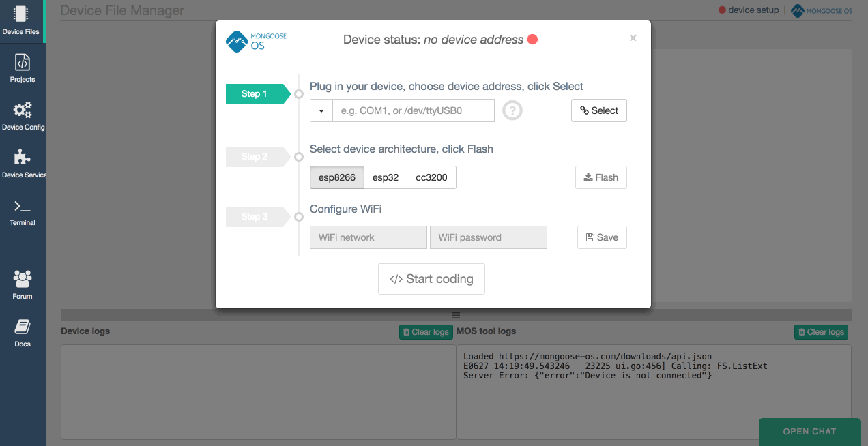The height and width of the screenshot is (446, 868).
Task: Click the Step 3 marker circle
Action: [x=298, y=216]
